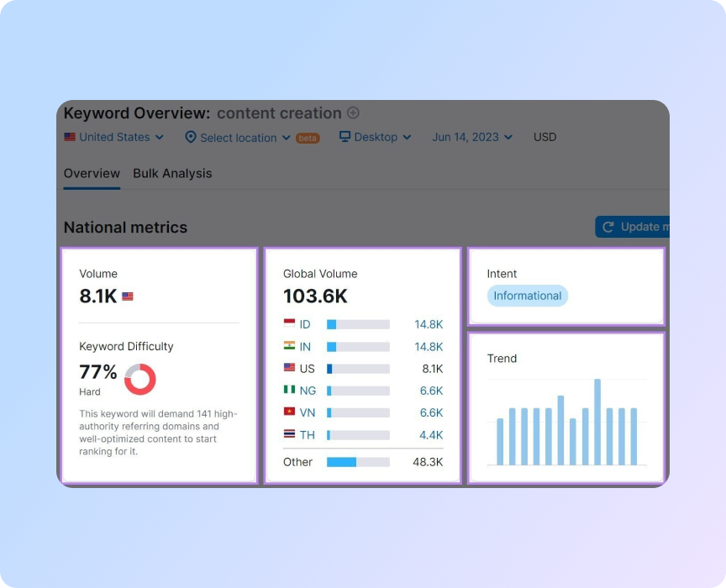The width and height of the screenshot is (726, 588).
Task: Click the Vietnam flag icon in the country list
Action: pos(289,412)
